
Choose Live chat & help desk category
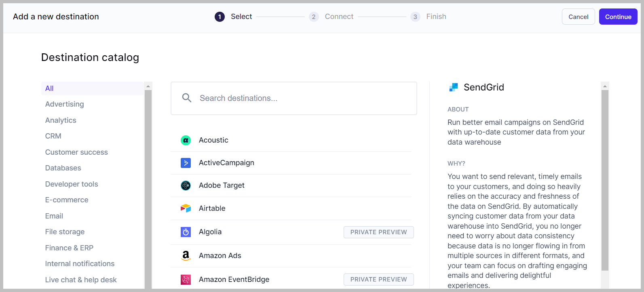pyautogui.click(x=81, y=280)
